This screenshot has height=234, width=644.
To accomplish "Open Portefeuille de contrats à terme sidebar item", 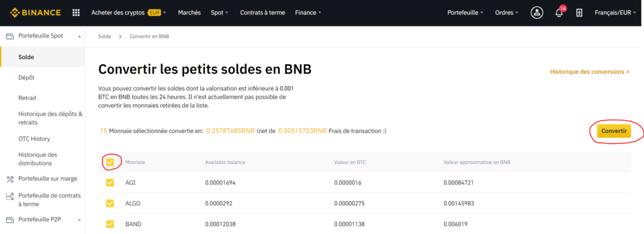I will [50, 200].
